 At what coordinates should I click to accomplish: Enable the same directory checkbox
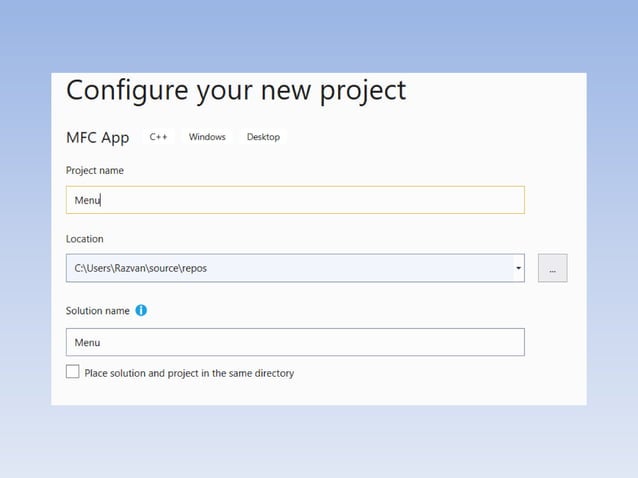(x=72, y=372)
